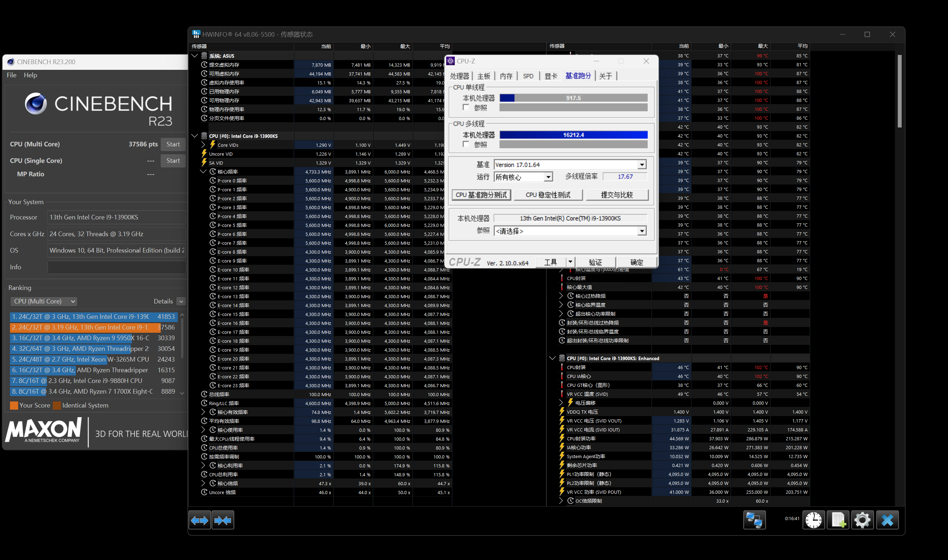The image size is (948, 560).
Task: Start the CPU (Single Core) test
Action: pyautogui.click(x=173, y=161)
